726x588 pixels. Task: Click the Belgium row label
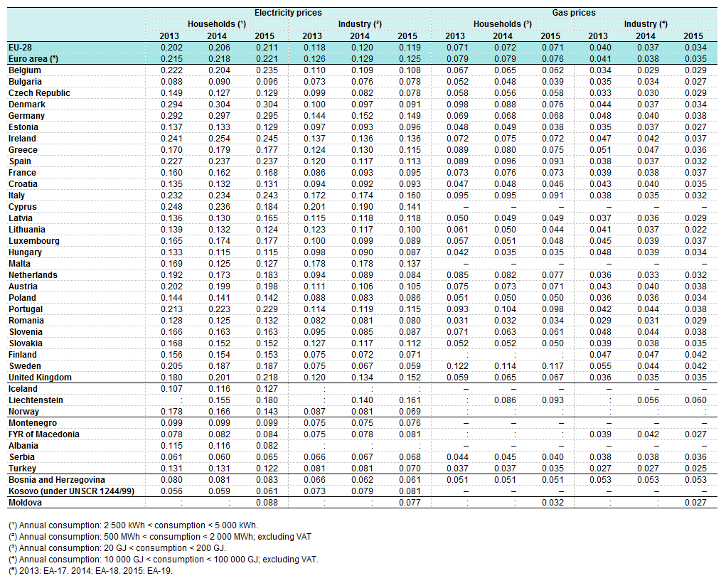point(25,70)
